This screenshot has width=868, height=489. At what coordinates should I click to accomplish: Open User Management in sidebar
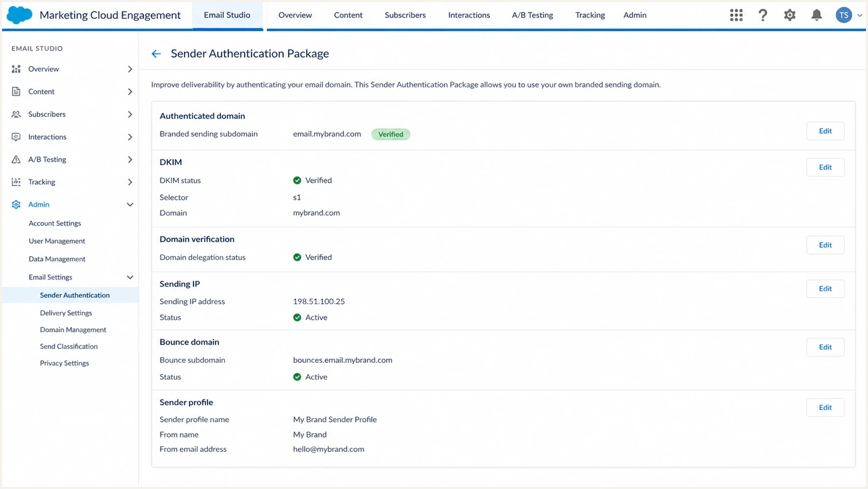click(57, 241)
